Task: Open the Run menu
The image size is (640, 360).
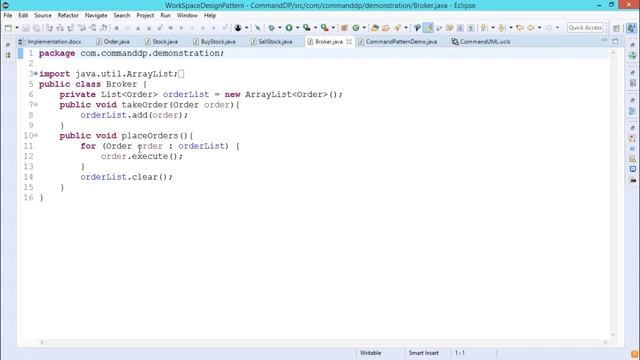Action: tap(165, 16)
